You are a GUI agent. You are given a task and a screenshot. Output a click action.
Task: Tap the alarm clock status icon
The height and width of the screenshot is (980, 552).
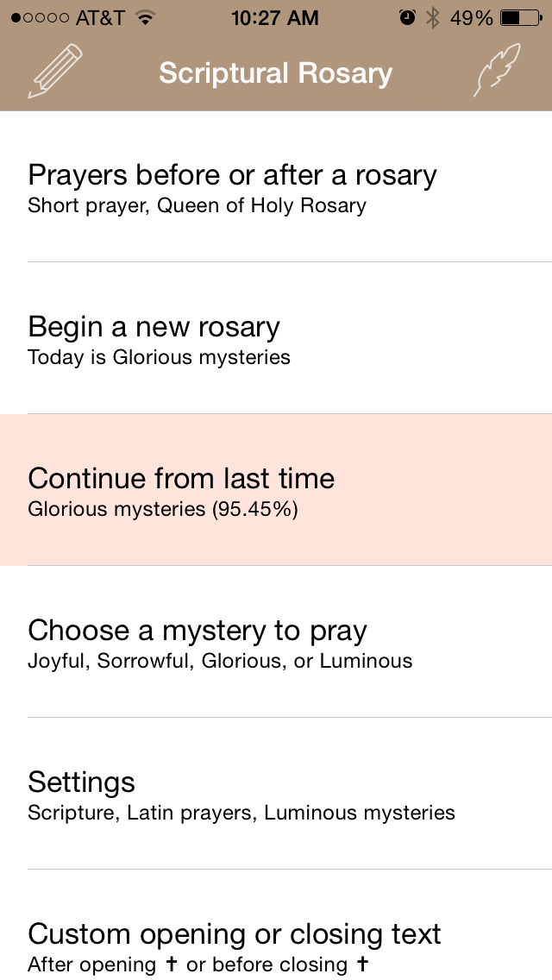[408, 17]
